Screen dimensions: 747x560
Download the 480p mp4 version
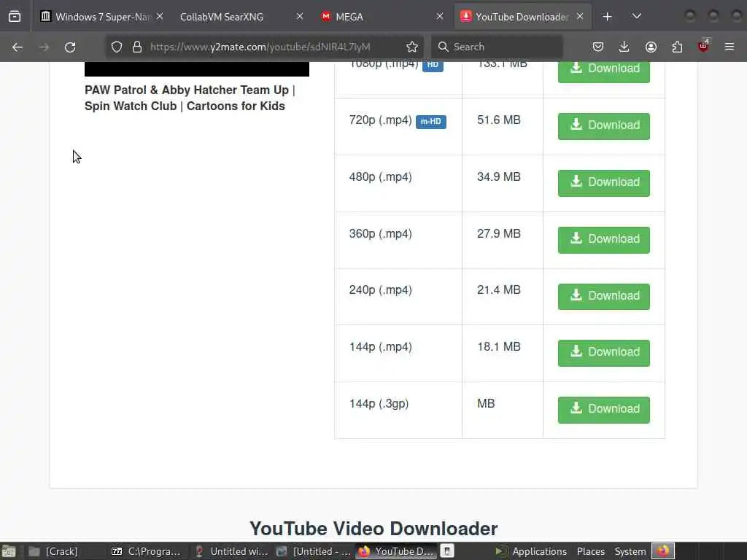pyautogui.click(x=603, y=183)
